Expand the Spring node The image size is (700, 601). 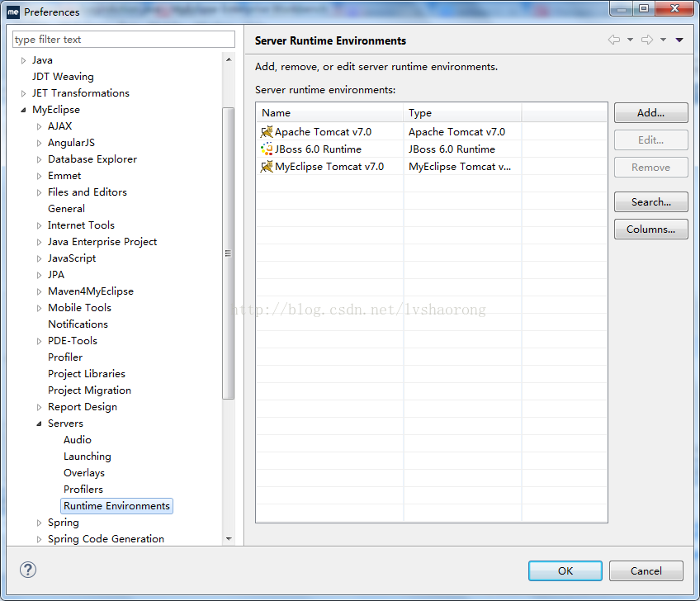pos(40,523)
